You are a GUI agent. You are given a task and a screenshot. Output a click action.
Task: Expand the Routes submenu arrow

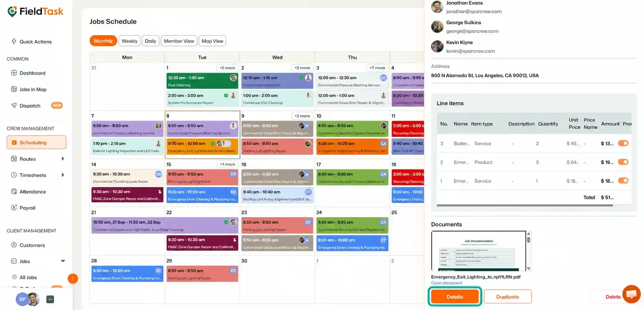[63, 159]
